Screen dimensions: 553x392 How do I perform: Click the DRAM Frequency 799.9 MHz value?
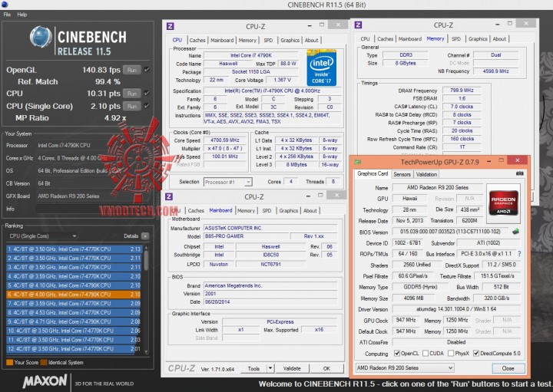coord(462,91)
